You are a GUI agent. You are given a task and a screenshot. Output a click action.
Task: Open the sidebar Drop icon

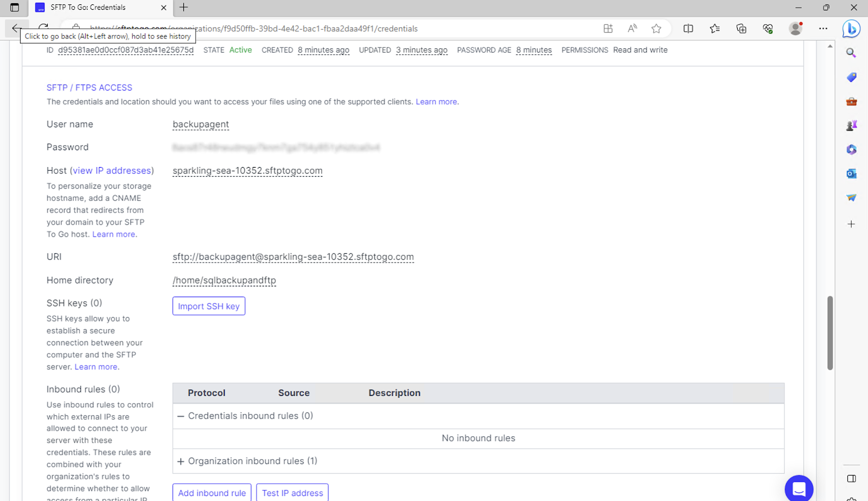point(851,198)
